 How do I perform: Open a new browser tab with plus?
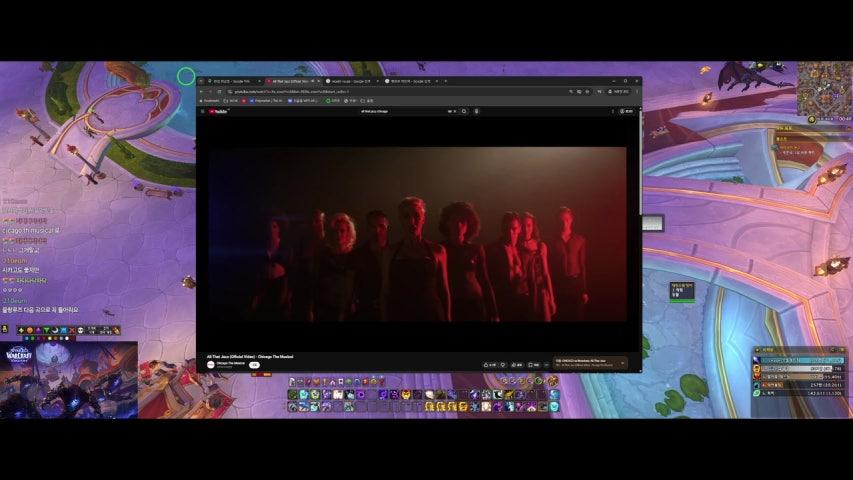click(x=446, y=81)
